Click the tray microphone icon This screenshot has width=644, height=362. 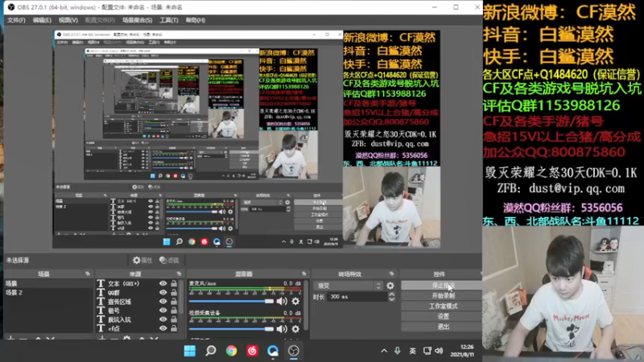pyautogui.click(x=397, y=351)
